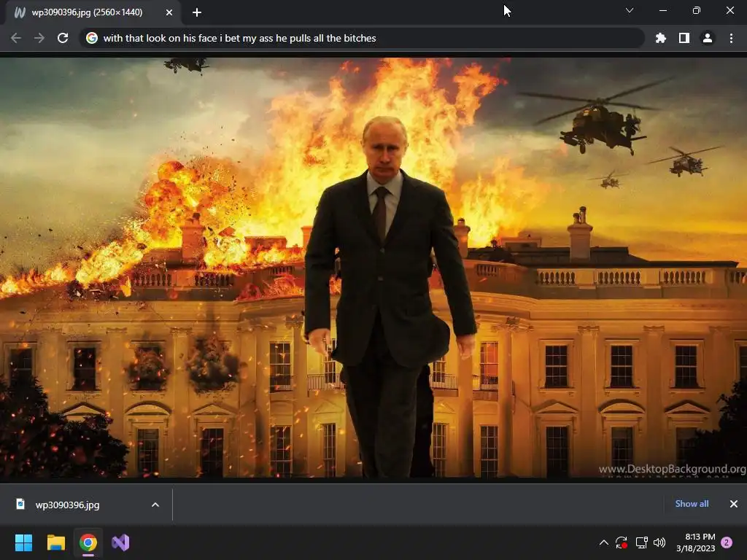Open the Extensions puzzle icon

[660, 38]
